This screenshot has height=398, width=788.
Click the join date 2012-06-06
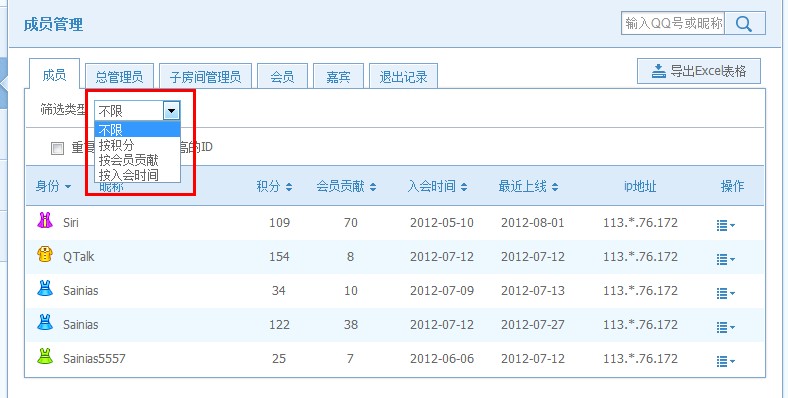(x=442, y=359)
